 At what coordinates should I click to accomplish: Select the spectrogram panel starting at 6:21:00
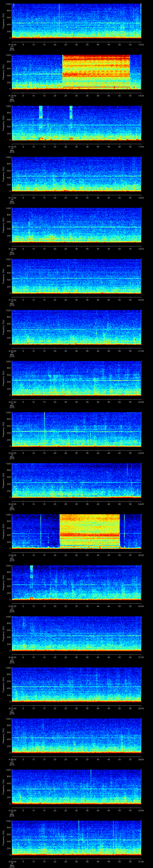[x=77, y=378]
